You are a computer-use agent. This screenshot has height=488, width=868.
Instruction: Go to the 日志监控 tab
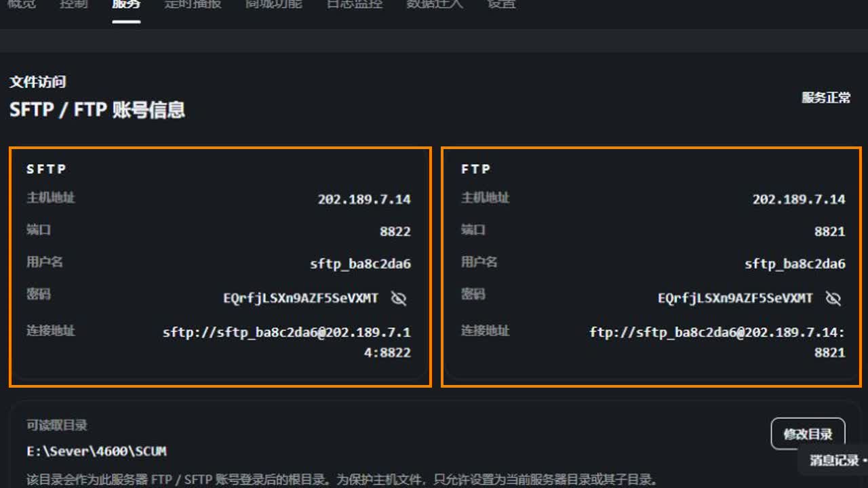tap(355, 5)
